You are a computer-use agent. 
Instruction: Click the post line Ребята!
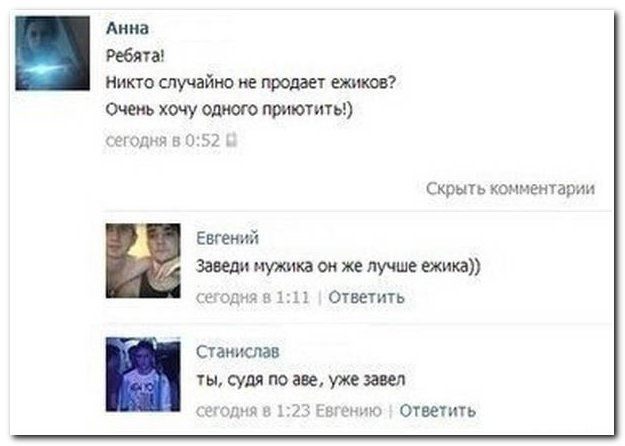pos(135,56)
